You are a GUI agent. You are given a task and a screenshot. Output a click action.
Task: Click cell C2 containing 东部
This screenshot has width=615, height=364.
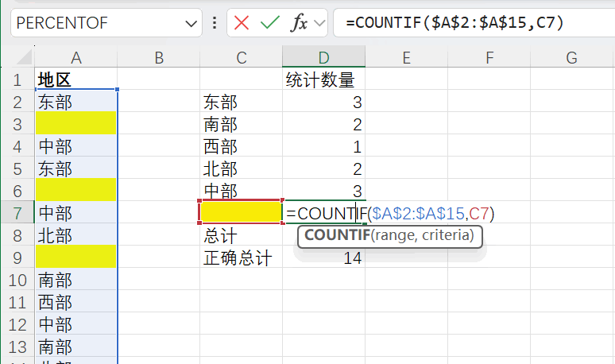point(242,102)
